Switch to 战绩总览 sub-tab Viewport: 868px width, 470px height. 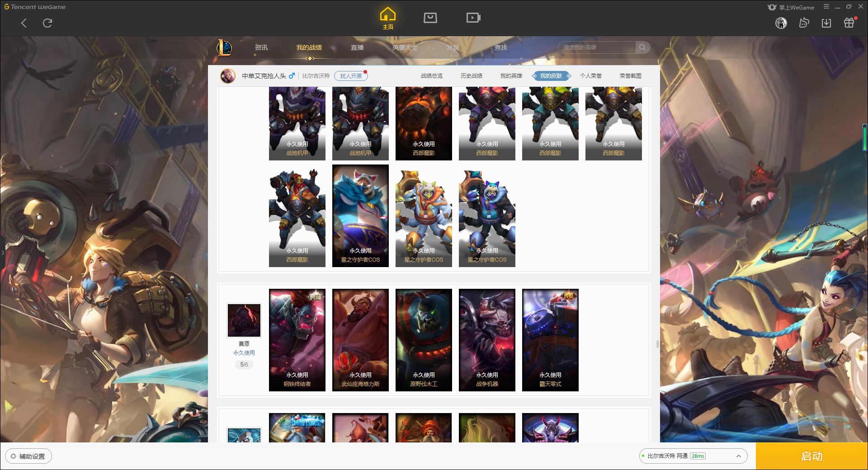[x=432, y=76]
